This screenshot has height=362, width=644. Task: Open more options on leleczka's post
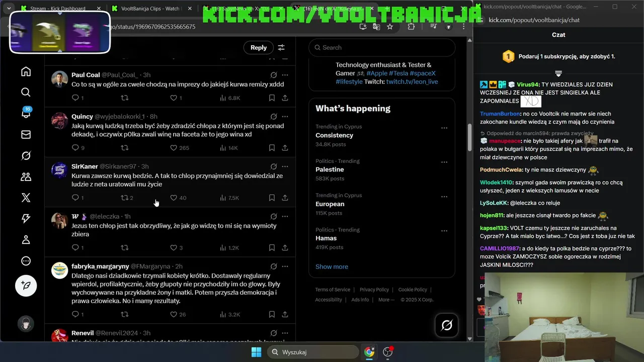[285, 216]
